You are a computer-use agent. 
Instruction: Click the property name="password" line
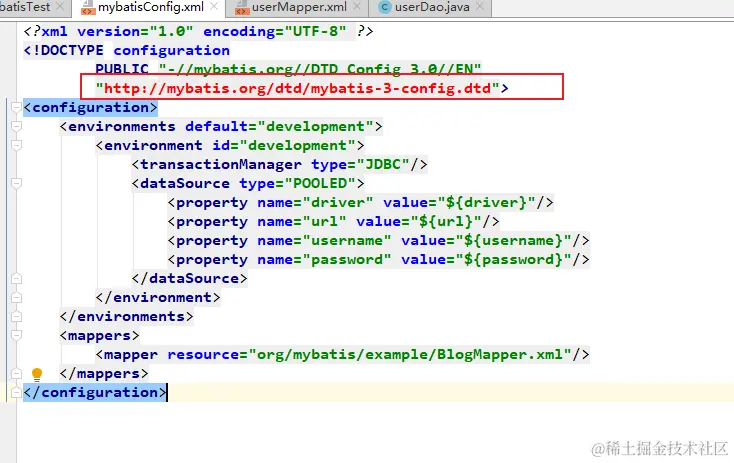point(378,259)
